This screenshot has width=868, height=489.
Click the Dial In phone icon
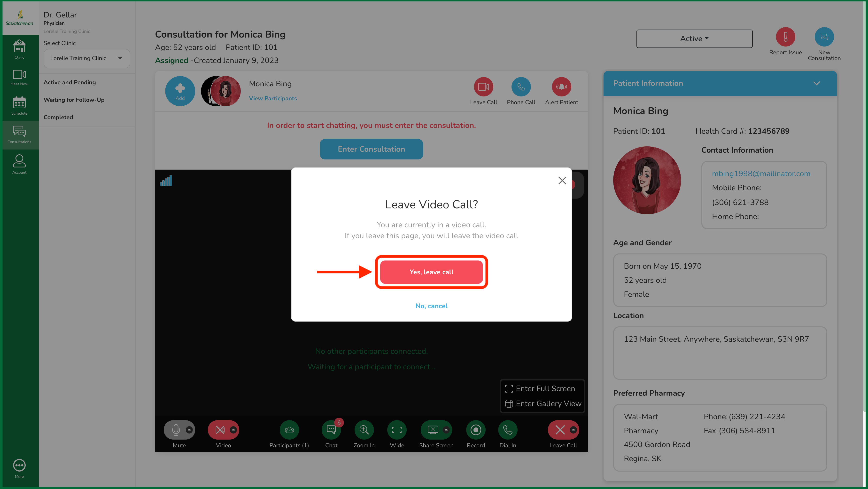pyautogui.click(x=507, y=430)
